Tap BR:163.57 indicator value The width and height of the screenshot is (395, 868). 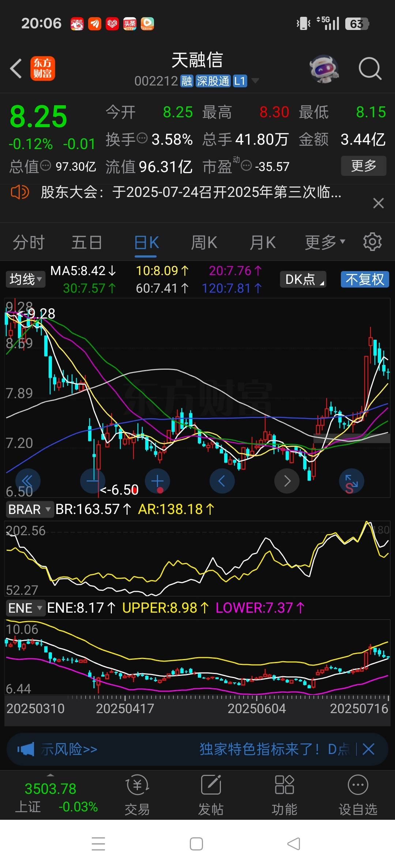(x=93, y=509)
